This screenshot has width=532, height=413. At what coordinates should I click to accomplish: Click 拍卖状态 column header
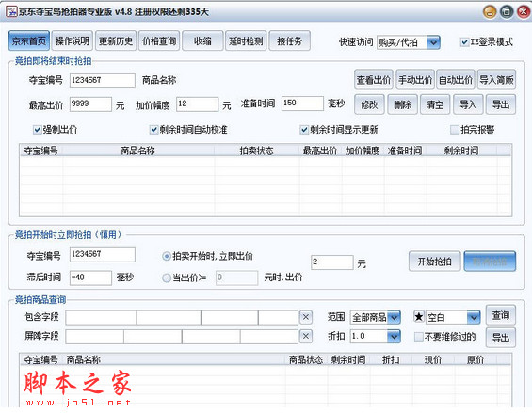pyautogui.click(x=257, y=151)
